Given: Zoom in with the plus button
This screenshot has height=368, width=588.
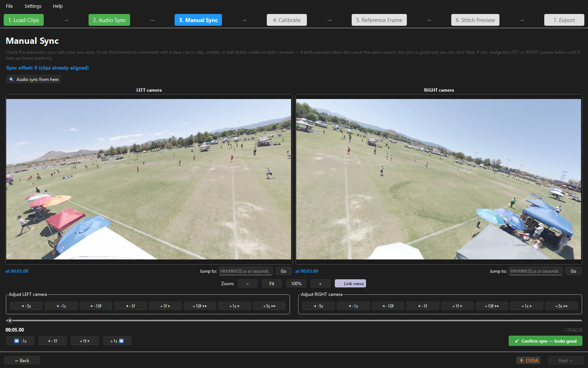Looking at the screenshot, I should coord(320,283).
